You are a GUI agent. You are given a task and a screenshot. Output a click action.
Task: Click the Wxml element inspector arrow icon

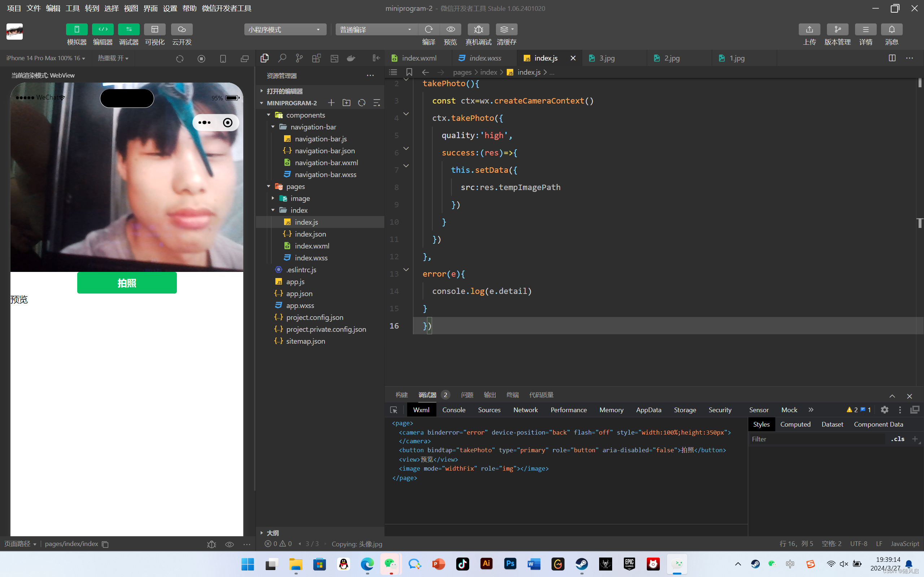pyautogui.click(x=394, y=410)
